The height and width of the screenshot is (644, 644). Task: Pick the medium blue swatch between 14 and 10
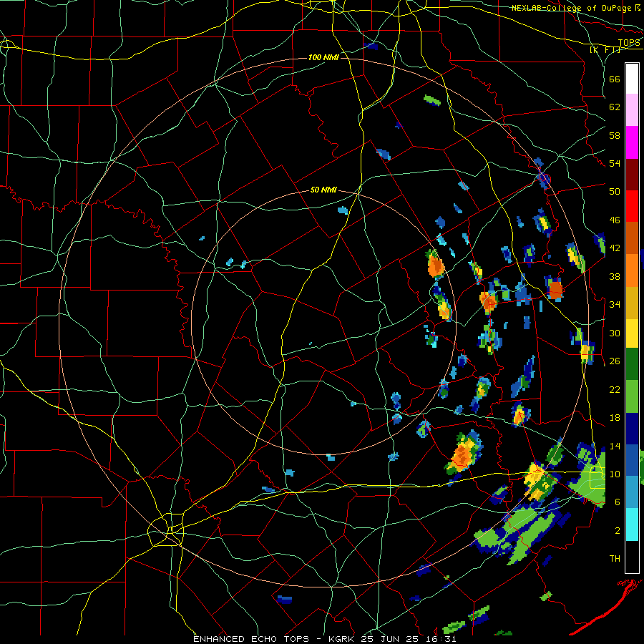632,460
